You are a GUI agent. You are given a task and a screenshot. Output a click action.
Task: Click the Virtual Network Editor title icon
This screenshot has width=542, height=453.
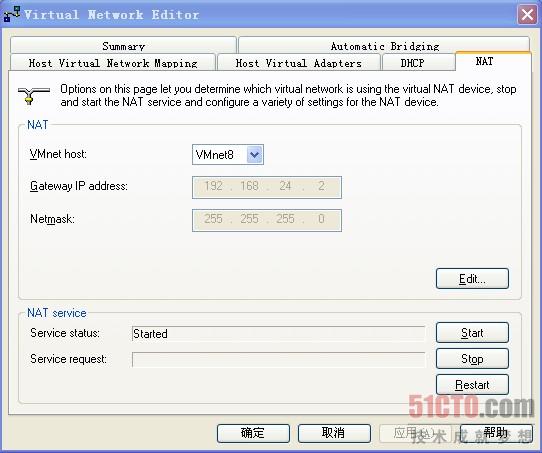click(x=12, y=14)
